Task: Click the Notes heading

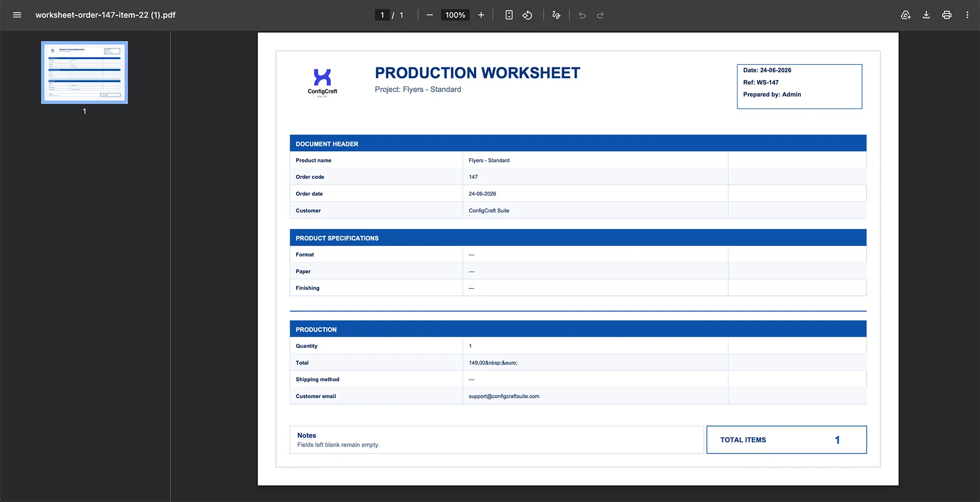Action: (307, 436)
